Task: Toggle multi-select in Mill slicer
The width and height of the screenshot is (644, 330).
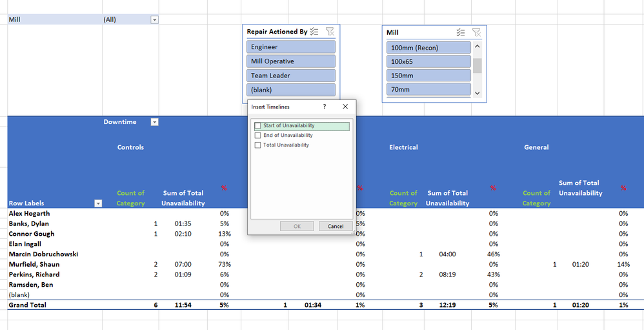Action: [461, 32]
